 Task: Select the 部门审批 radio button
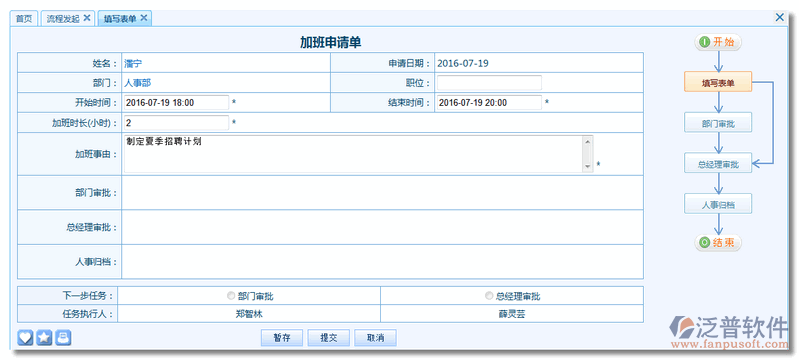(231, 295)
